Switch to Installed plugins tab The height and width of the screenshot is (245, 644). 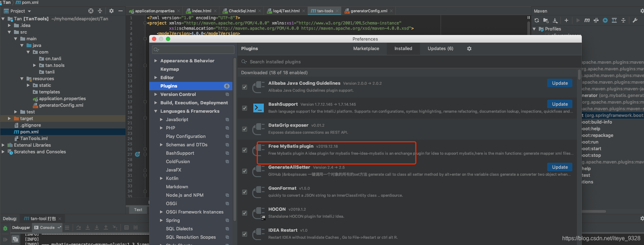[403, 49]
